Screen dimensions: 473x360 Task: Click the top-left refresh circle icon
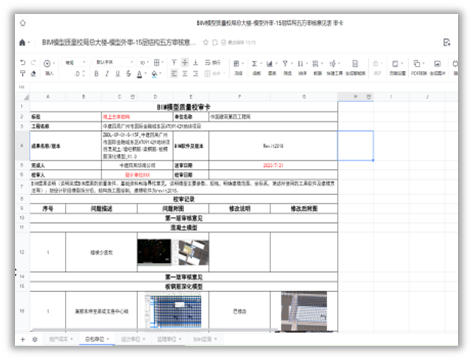click(23, 23)
